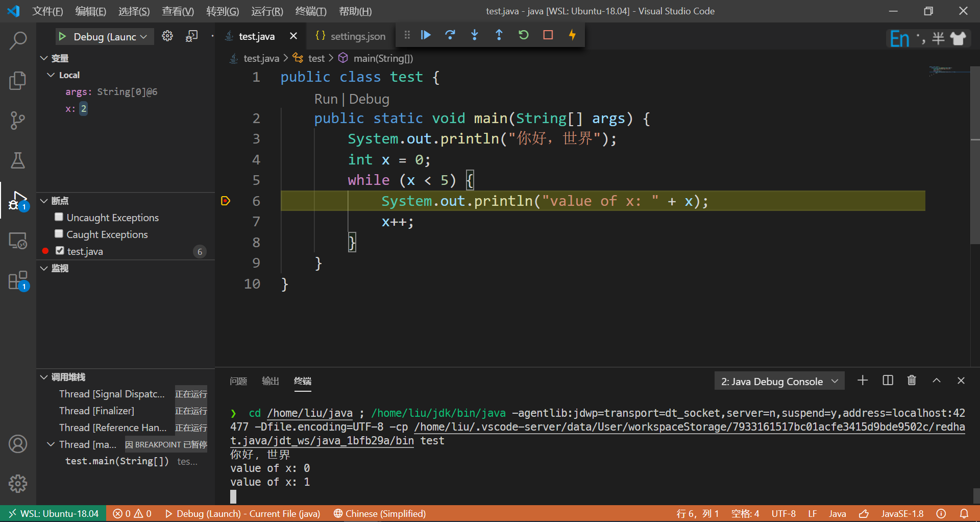Click the Debug codelens above main method

(369, 99)
